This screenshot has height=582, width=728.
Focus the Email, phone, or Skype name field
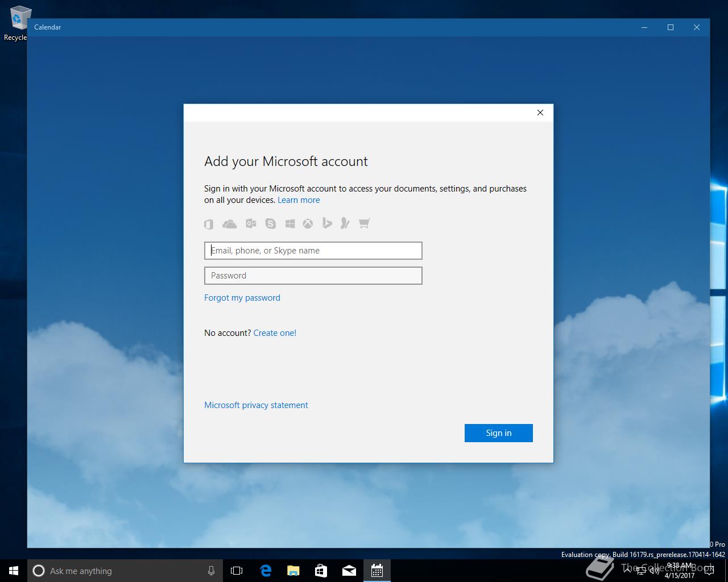point(313,251)
